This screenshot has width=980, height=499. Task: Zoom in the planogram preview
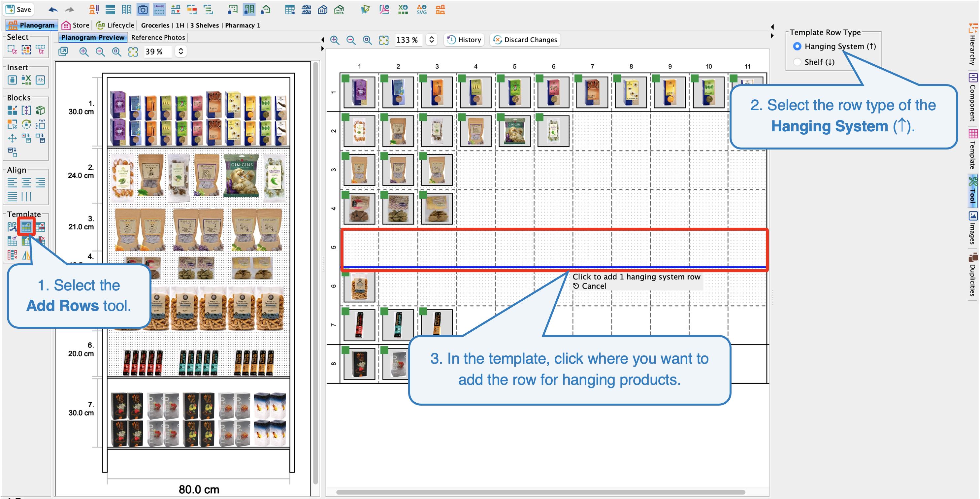pos(84,52)
